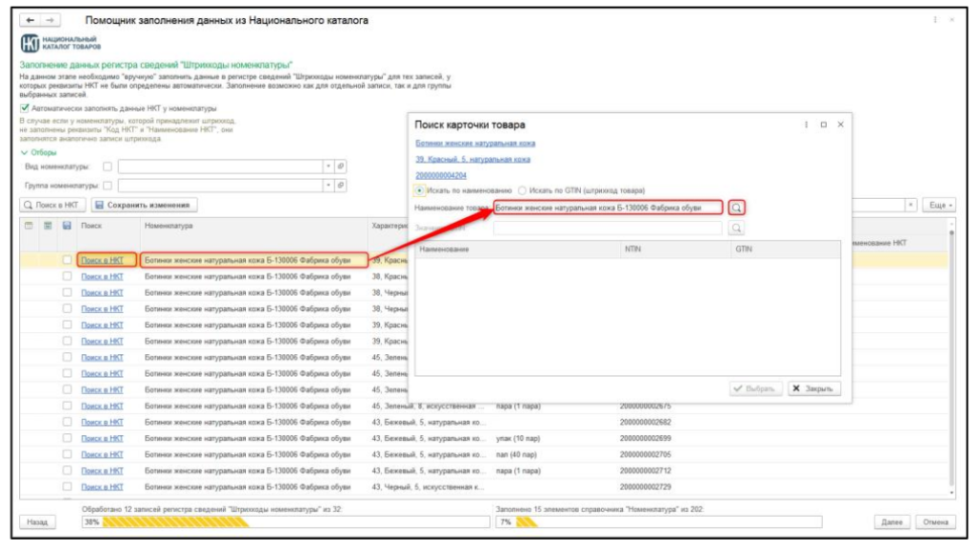Click open icon beside Вид номенклатуры field
Screen dimensions: 980x553
[x=341, y=166]
